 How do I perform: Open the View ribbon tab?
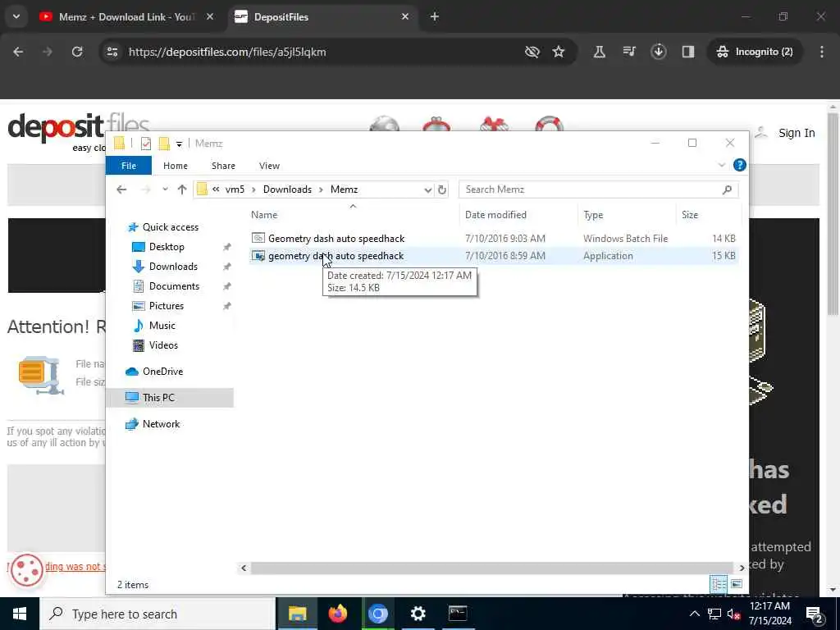[269, 166]
